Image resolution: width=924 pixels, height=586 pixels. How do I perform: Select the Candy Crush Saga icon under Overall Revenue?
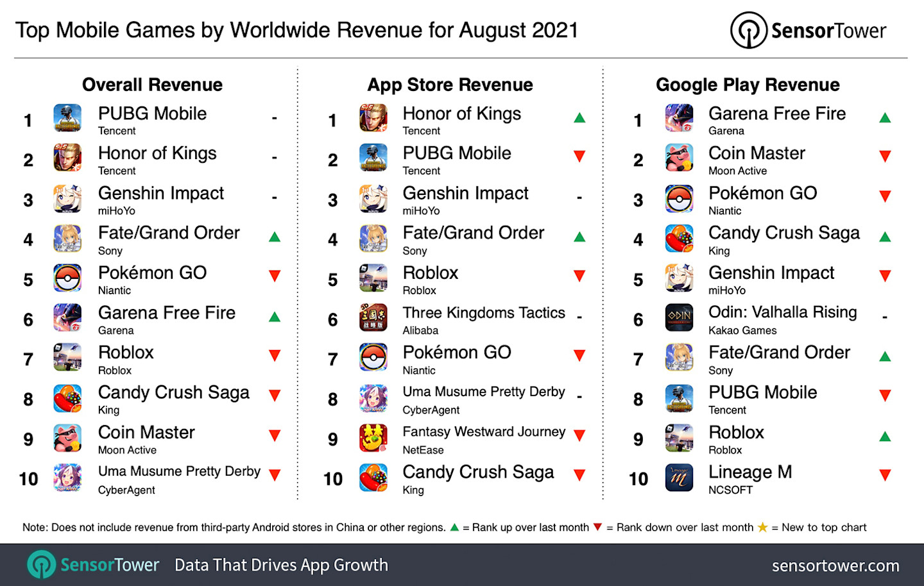click(x=67, y=397)
